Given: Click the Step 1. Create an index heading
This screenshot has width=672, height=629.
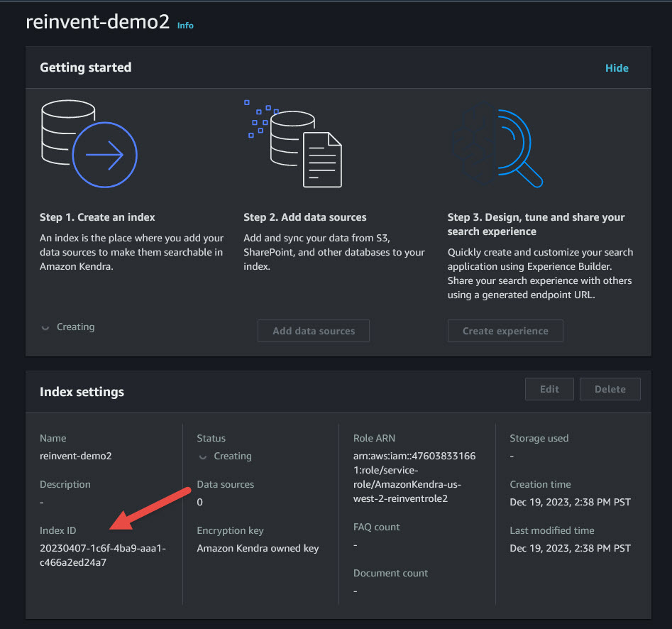Looking at the screenshot, I should coord(97,217).
